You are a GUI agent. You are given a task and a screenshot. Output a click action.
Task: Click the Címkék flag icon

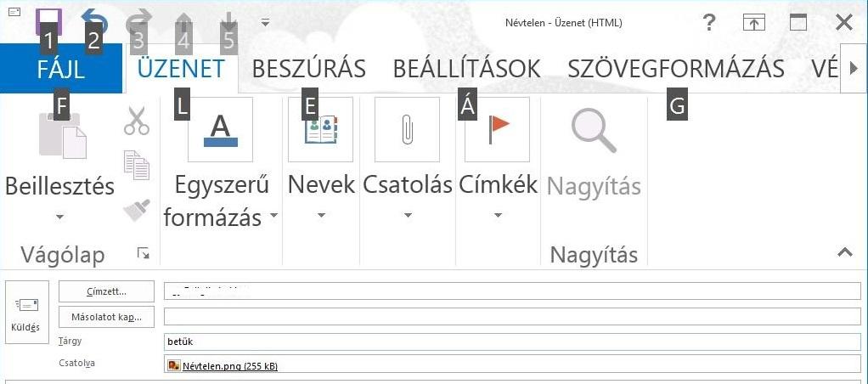[x=498, y=130]
